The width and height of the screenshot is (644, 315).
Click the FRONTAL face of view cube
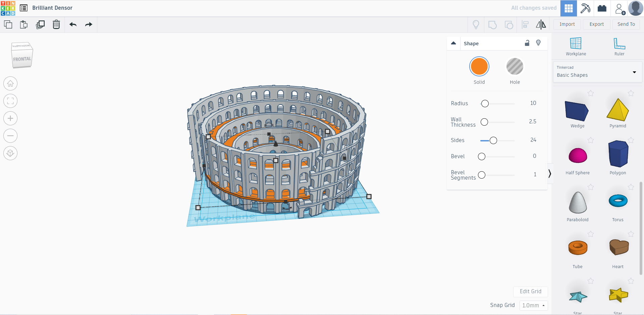(x=22, y=59)
